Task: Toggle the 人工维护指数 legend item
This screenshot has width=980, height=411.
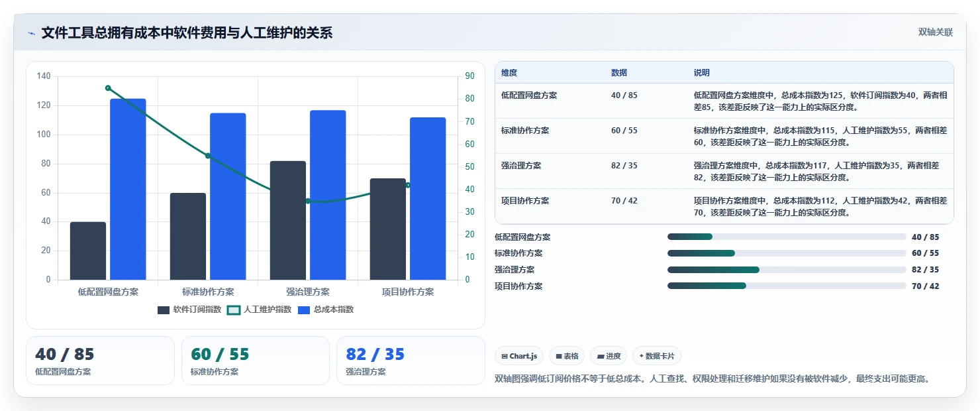Action: click(259, 310)
